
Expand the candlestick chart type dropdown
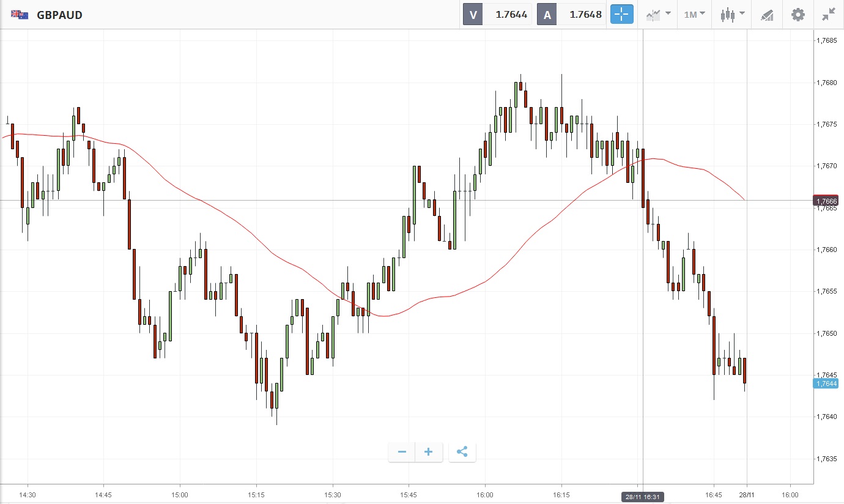click(x=732, y=15)
